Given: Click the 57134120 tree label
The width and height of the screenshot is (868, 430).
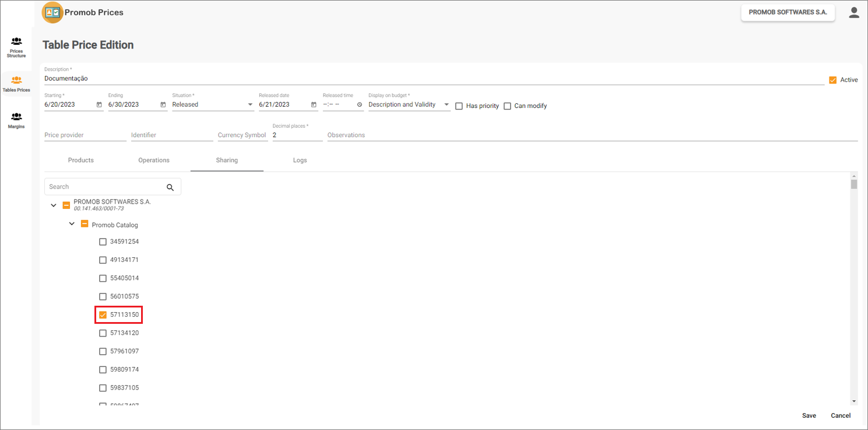Looking at the screenshot, I should (124, 333).
